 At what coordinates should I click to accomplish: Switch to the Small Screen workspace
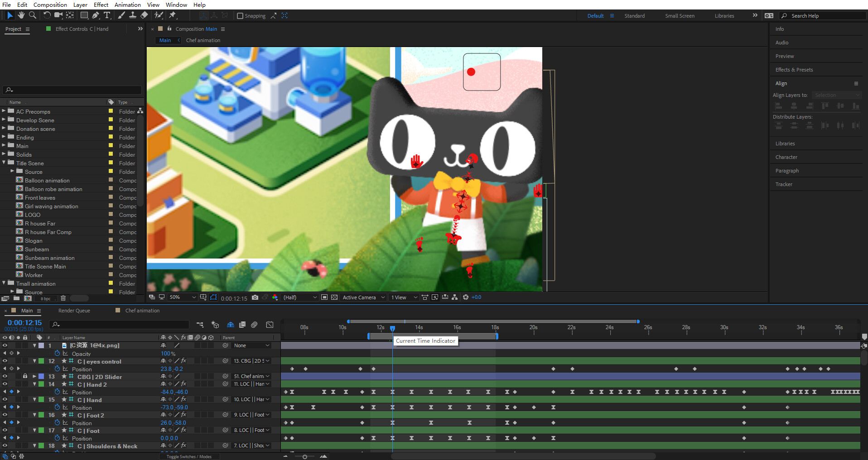[x=680, y=16]
